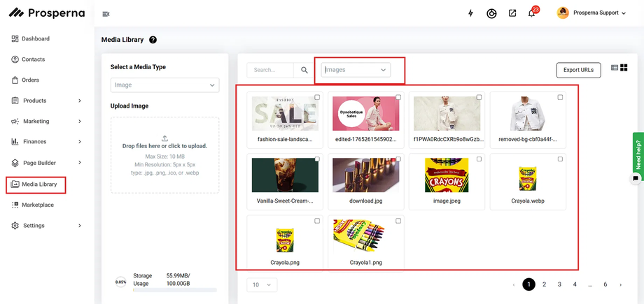Expand the Page Builder submenu chevron
Screen dimensions: 644x304
point(80,163)
